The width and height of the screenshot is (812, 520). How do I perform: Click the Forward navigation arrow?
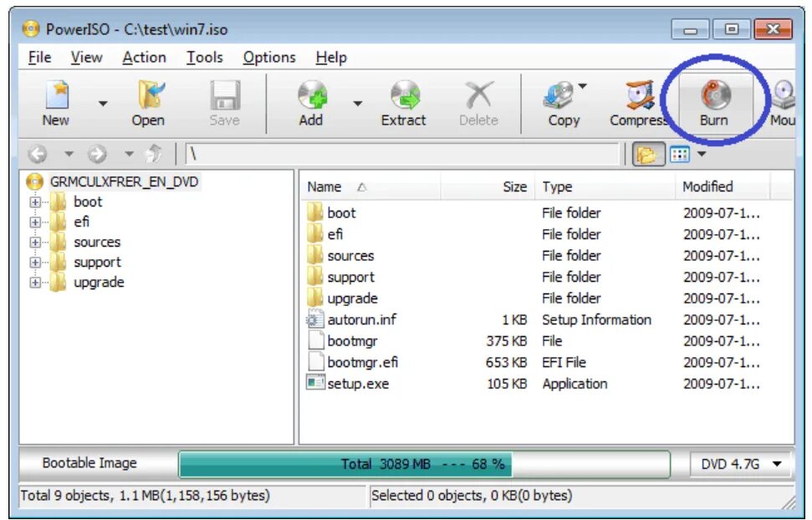[97, 154]
